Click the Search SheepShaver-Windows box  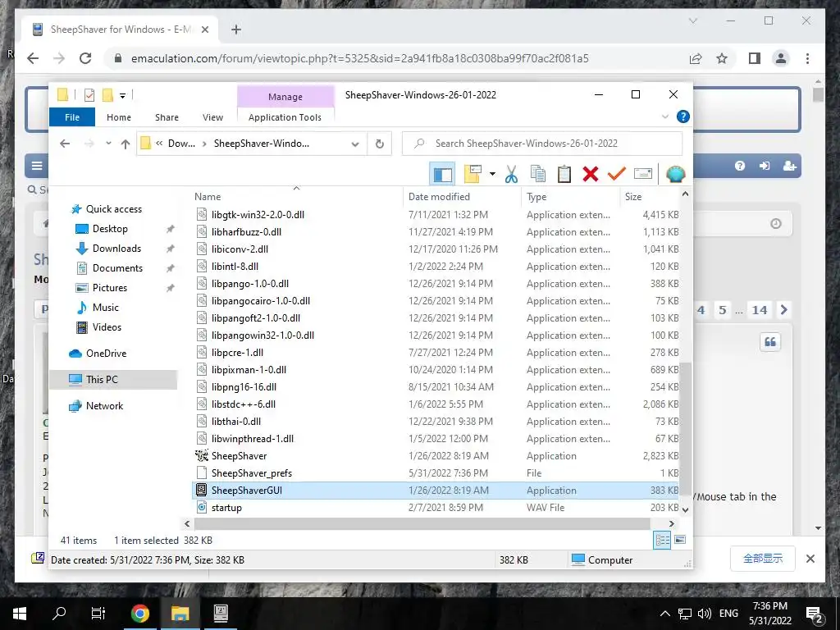[542, 144]
